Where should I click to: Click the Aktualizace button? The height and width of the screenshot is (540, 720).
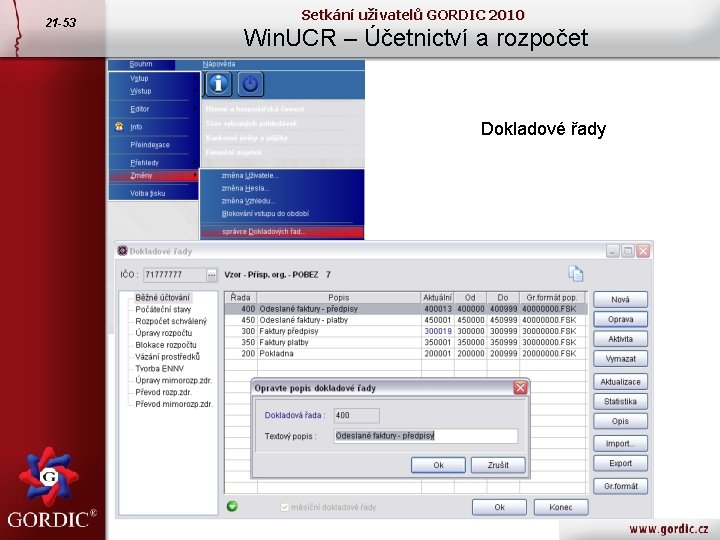pos(620,382)
